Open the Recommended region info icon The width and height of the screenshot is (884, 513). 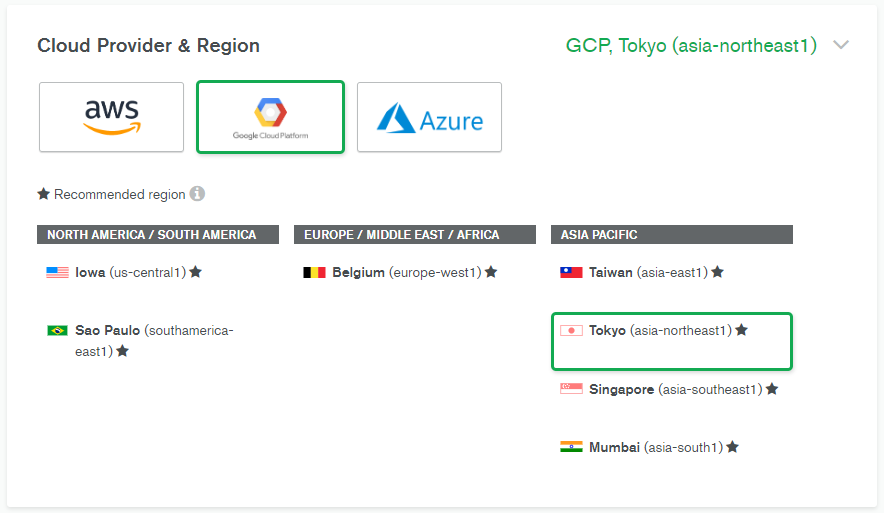[x=197, y=194]
